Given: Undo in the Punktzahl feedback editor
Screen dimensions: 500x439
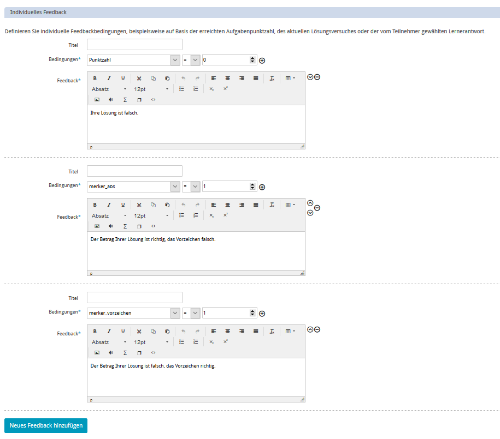Looking at the screenshot, I should click(183, 78).
